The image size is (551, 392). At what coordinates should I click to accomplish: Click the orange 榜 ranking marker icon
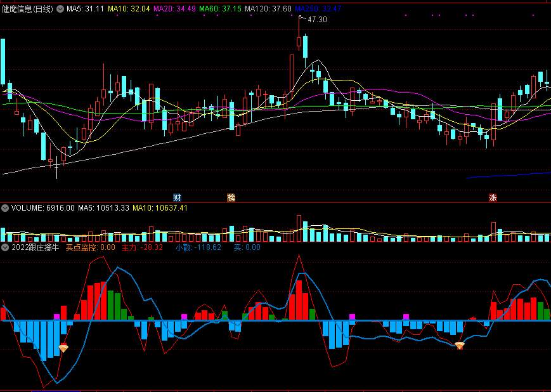(x=231, y=197)
